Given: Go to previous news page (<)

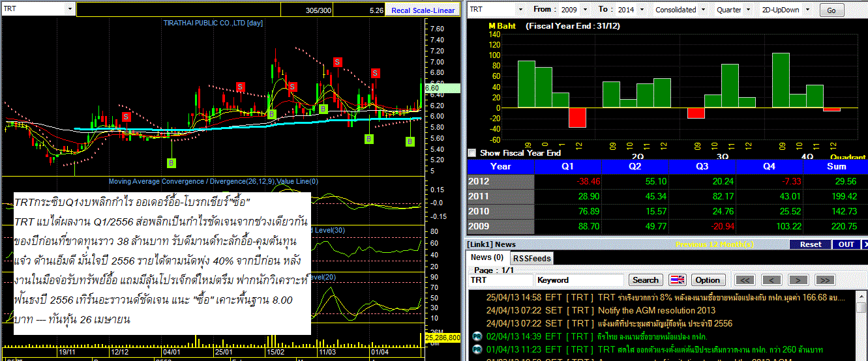Looking at the screenshot, I should pyautogui.click(x=771, y=280).
